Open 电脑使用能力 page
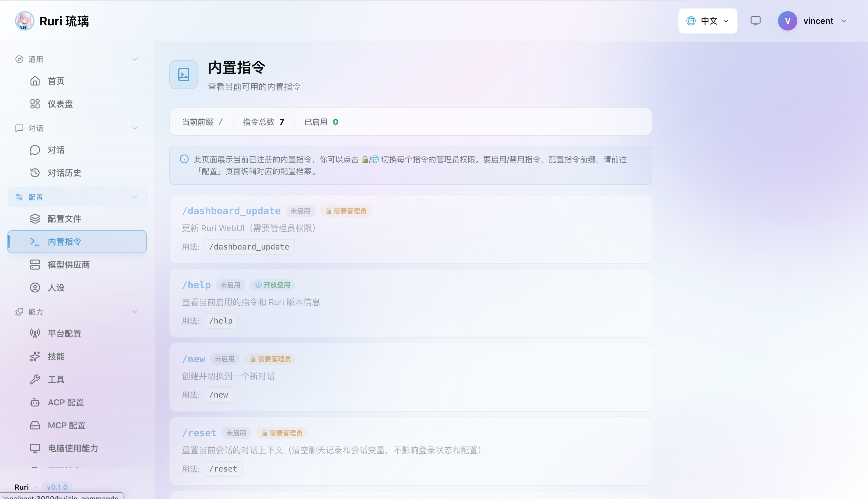Image resolution: width=868 pixels, height=499 pixels. coord(77,448)
